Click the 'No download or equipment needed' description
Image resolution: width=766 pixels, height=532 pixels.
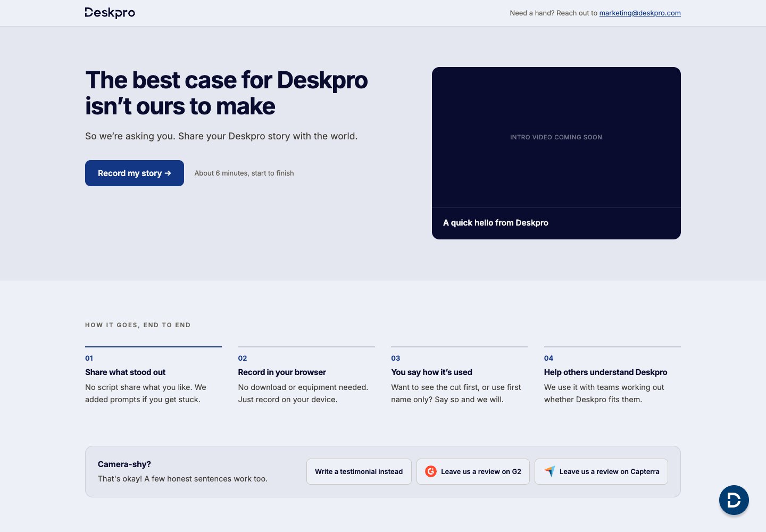click(x=303, y=393)
